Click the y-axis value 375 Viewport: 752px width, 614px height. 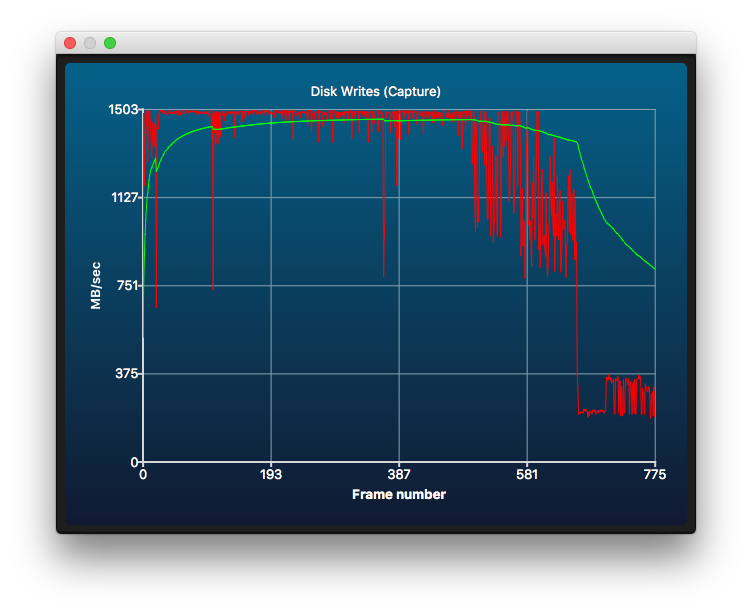coord(127,374)
